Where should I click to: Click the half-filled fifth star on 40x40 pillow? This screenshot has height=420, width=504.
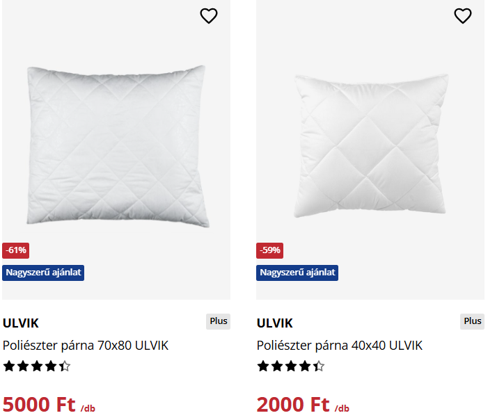pos(319,366)
